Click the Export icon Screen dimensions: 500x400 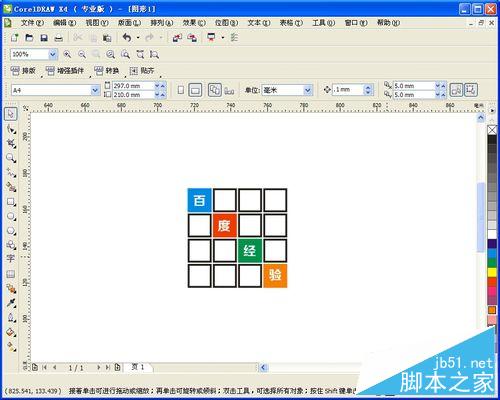point(192,38)
